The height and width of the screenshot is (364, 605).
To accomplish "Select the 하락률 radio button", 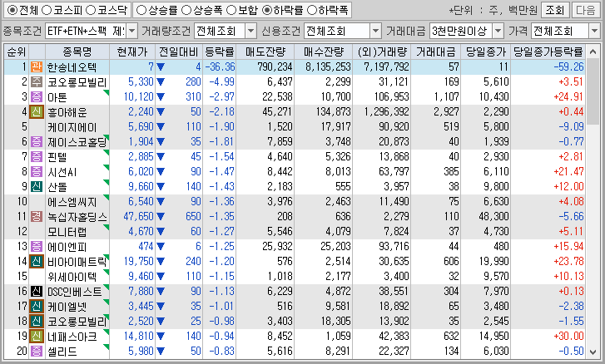I will pos(267,10).
